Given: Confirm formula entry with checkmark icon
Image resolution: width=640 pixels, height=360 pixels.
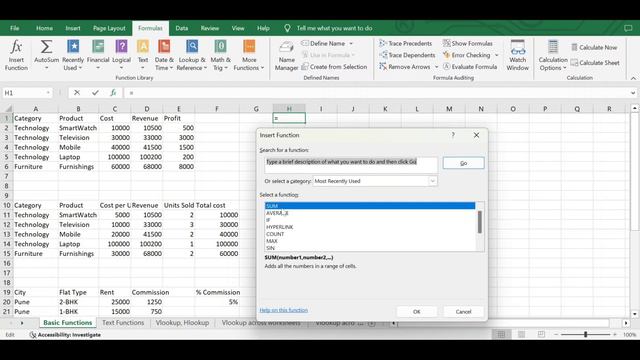Looking at the screenshot, I should click(x=95, y=93).
